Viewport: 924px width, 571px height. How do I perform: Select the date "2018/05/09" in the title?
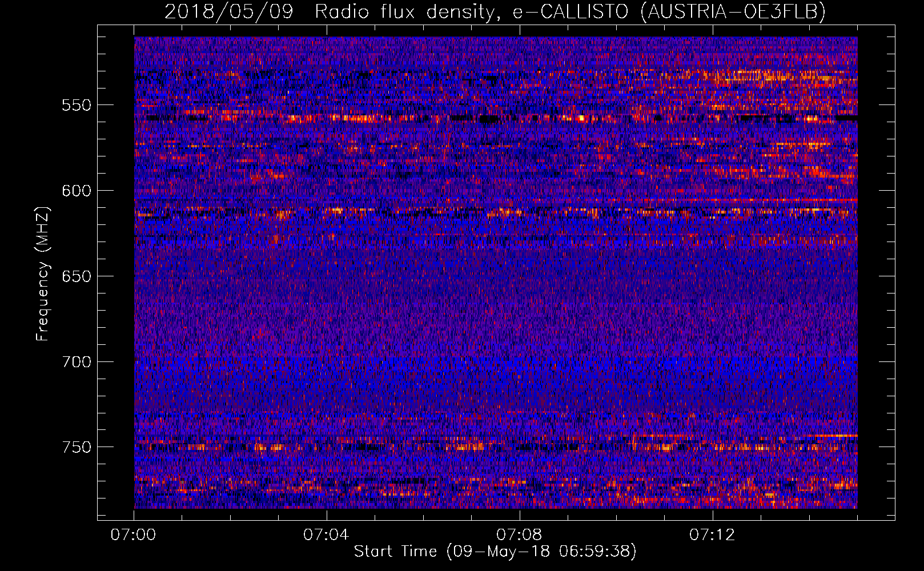[x=229, y=11]
